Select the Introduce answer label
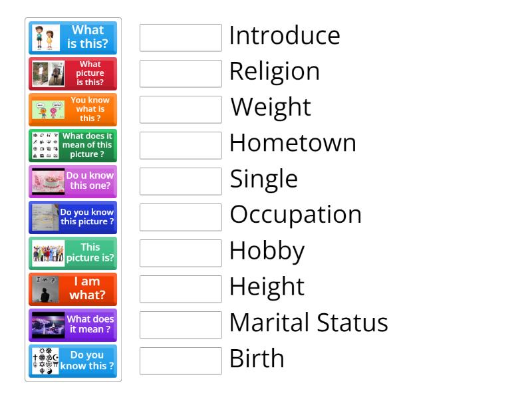Viewport: 532px width, 399px height. (285, 35)
